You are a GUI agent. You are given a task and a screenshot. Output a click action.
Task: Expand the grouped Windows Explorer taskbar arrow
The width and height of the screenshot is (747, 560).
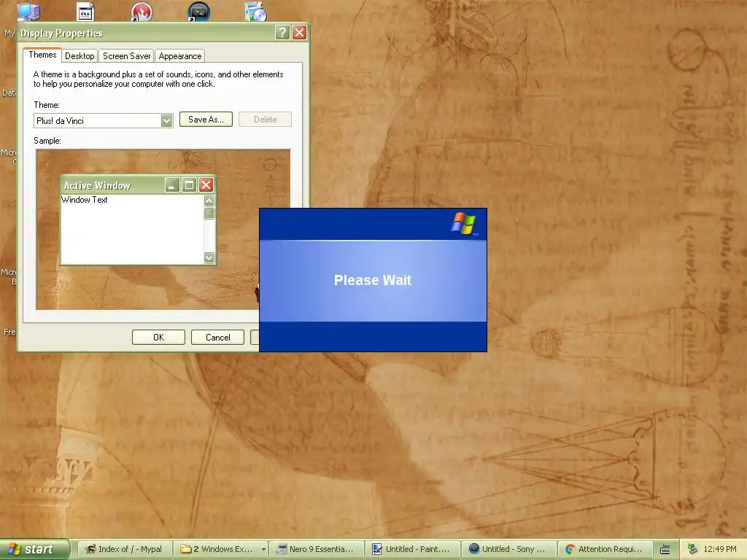(x=263, y=549)
